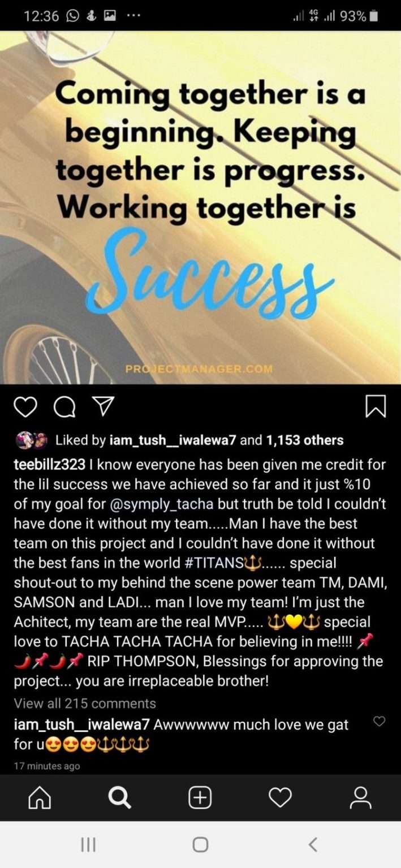The height and width of the screenshot is (868, 401).
Task: Share the post with paper plane icon
Action: tap(104, 406)
